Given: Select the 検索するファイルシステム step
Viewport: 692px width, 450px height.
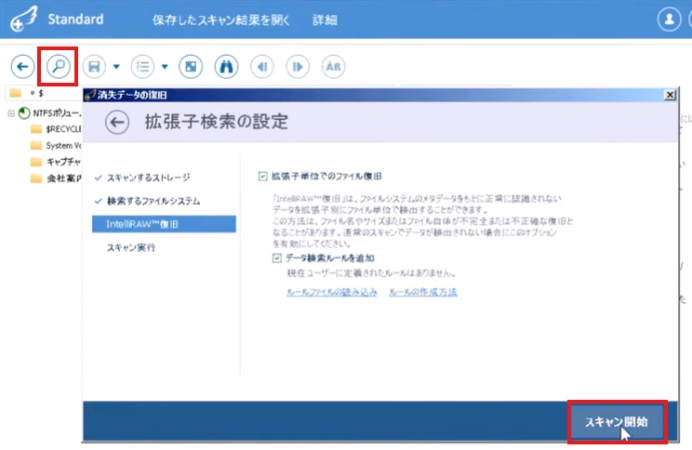Looking at the screenshot, I should tap(153, 201).
